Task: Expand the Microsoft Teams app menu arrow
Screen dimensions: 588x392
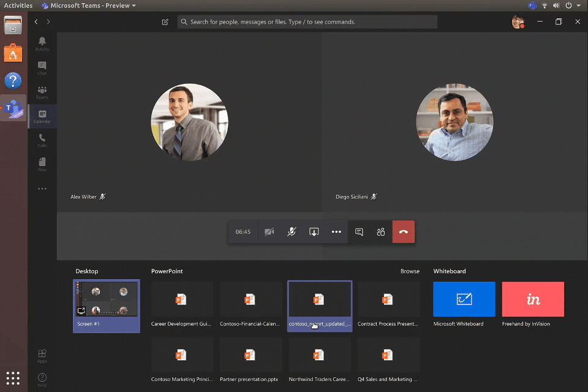Action: (x=134, y=6)
